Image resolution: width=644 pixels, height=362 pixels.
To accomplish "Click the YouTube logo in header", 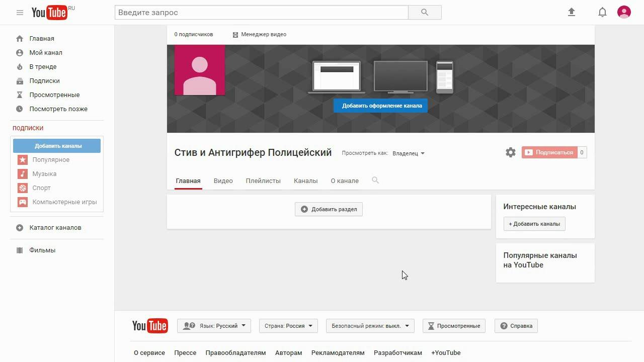I will click(49, 13).
